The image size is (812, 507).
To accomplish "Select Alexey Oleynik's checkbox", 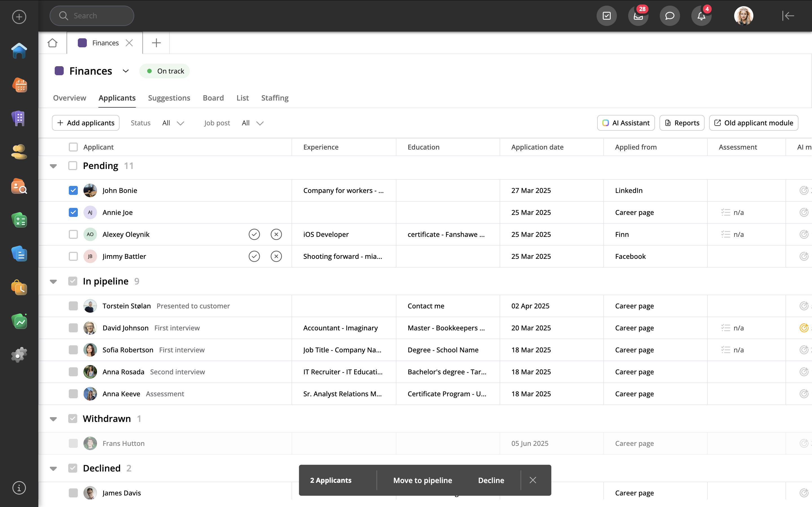I will click(x=73, y=234).
